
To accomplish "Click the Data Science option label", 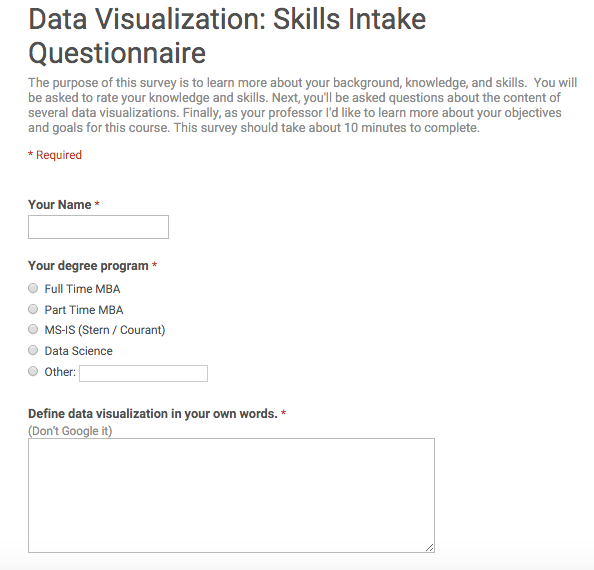I will point(79,351).
